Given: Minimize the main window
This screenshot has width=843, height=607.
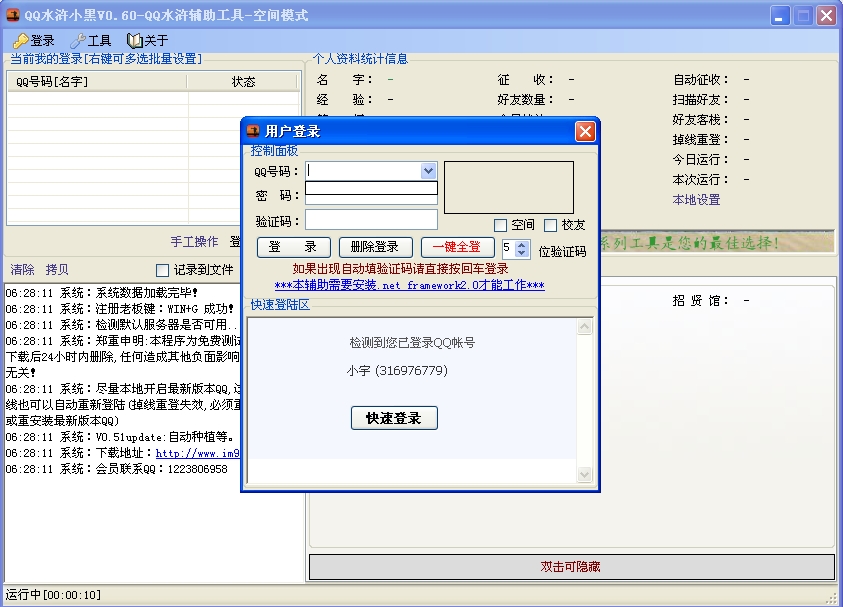Looking at the screenshot, I should pyautogui.click(x=780, y=15).
